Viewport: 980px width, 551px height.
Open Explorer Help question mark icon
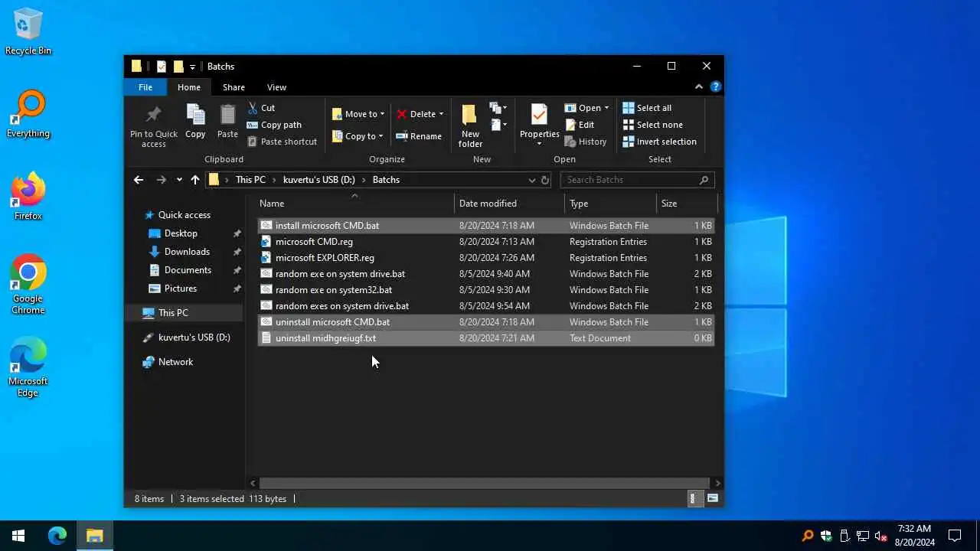click(x=715, y=87)
